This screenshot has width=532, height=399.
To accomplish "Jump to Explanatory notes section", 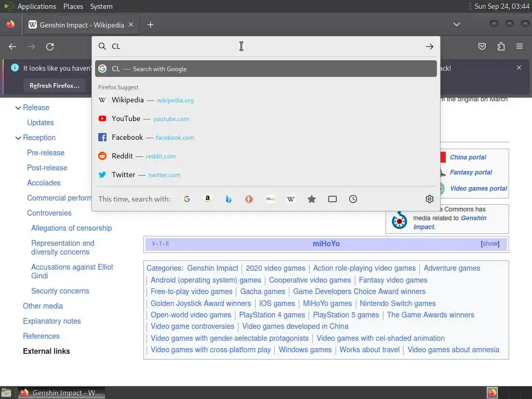I will (x=52, y=321).
